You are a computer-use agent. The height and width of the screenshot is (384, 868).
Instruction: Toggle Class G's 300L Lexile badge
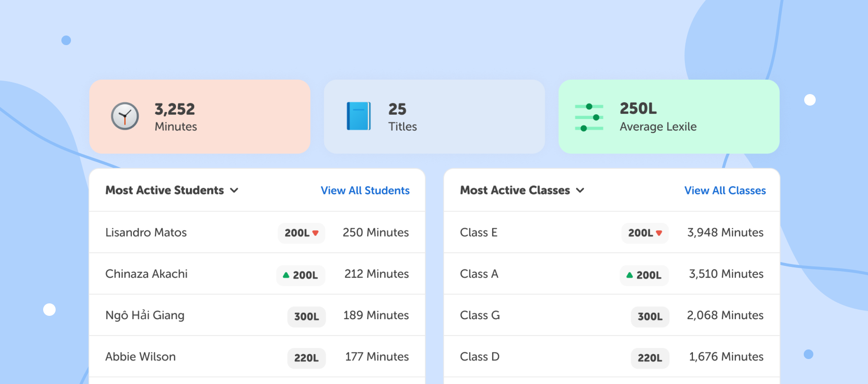[650, 316]
